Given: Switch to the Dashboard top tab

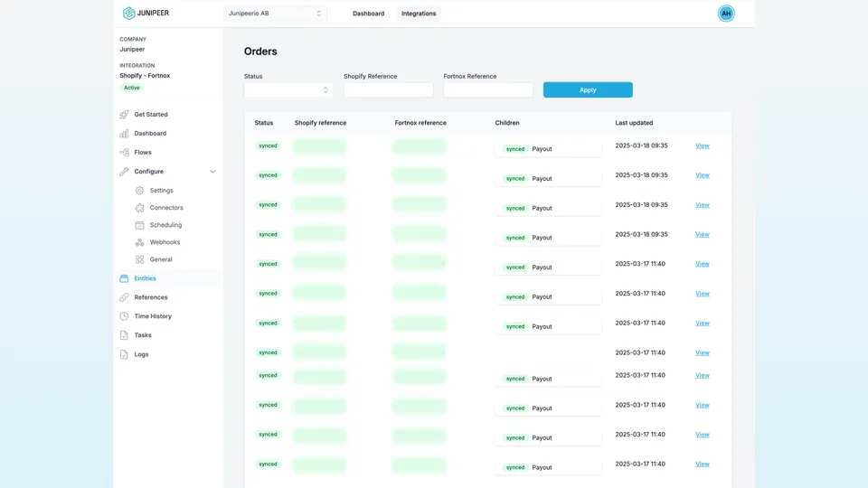Looking at the screenshot, I should [x=368, y=14].
